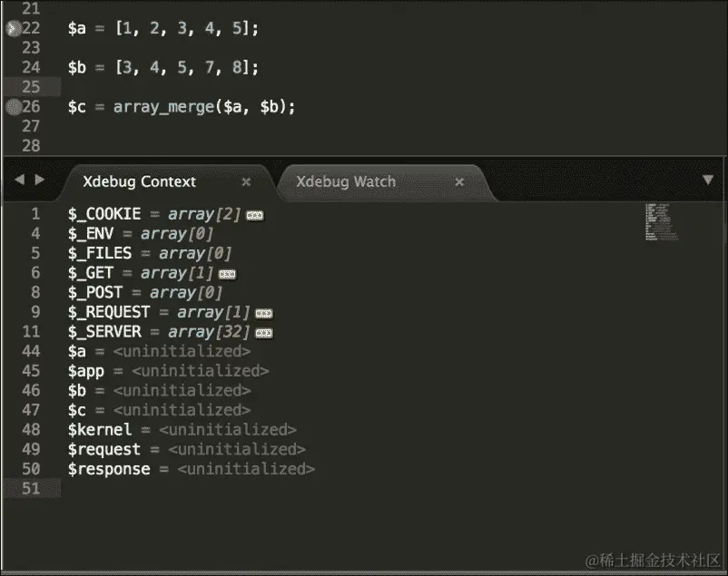The width and height of the screenshot is (728, 576).
Task: Switch to the Xdebug Watch tab
Action: pos(346,181)
